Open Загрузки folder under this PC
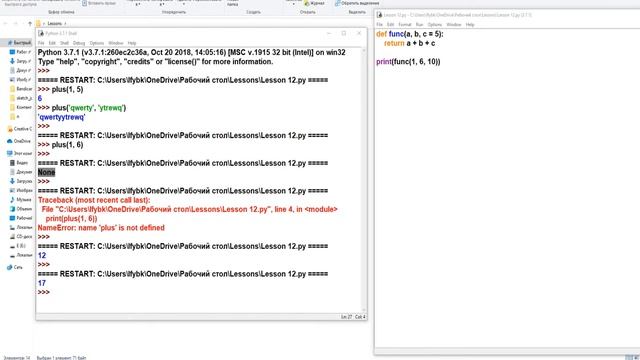This screenshot has width=640, height=360. pos(21,181)
